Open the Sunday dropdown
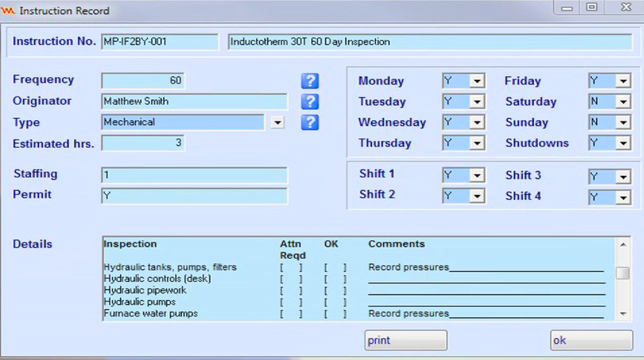Image resolution: width=644 pixels, height=360 pixels. pyautogui.click(x=623, y=123)
